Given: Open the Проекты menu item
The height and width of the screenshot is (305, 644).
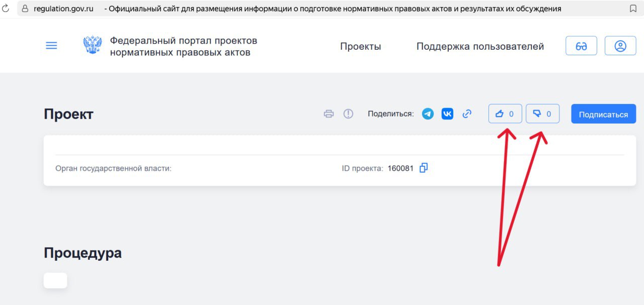Looking at the screenshot, I should (x=360, y=47).
